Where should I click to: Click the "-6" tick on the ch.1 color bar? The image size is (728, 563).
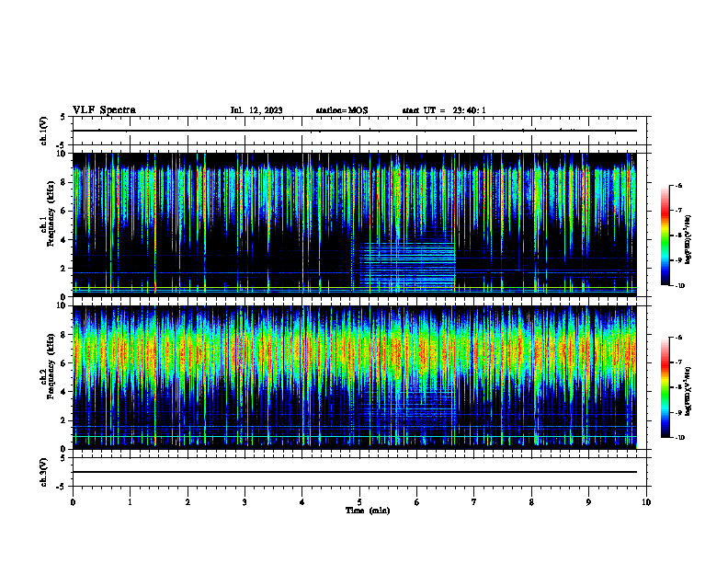tap(678, 185)
